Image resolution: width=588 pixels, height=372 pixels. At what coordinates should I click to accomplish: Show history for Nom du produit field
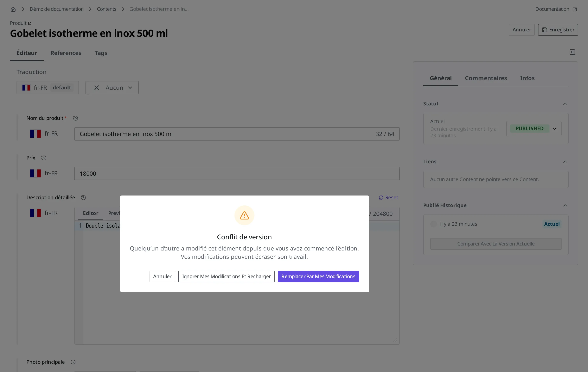tap(75, 118)
